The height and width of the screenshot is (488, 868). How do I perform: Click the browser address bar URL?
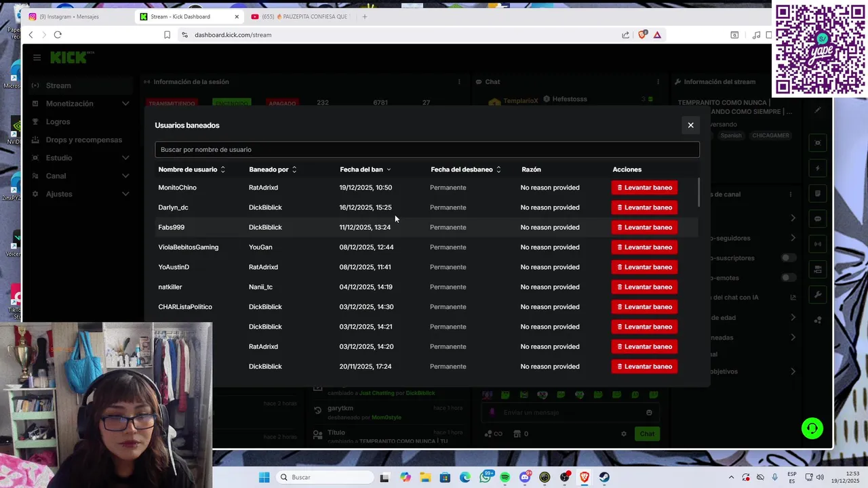click(233, 35)
